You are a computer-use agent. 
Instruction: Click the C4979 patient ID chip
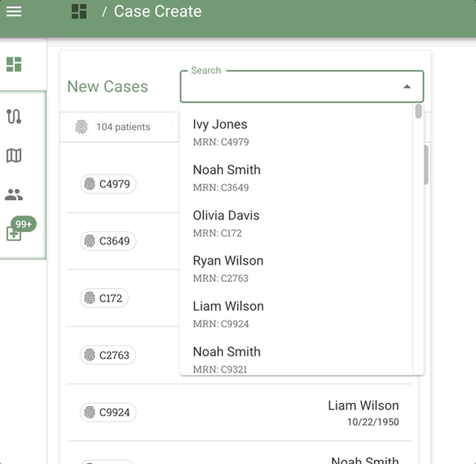click(x=108, y=184)
